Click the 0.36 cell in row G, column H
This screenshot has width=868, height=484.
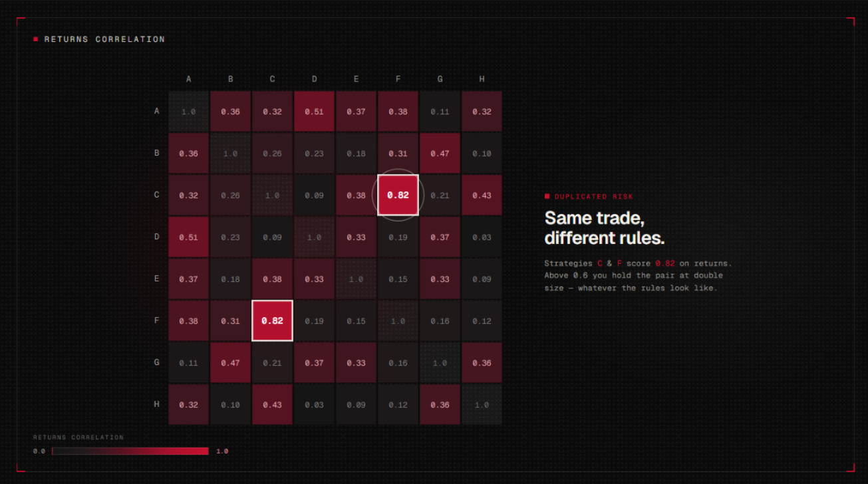[482, 362]
